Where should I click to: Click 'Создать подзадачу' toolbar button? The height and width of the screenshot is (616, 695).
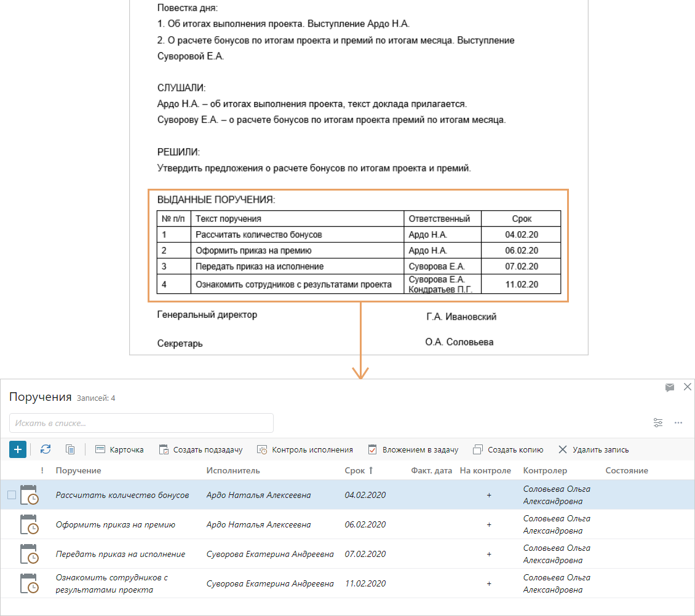tap(201, 449)
